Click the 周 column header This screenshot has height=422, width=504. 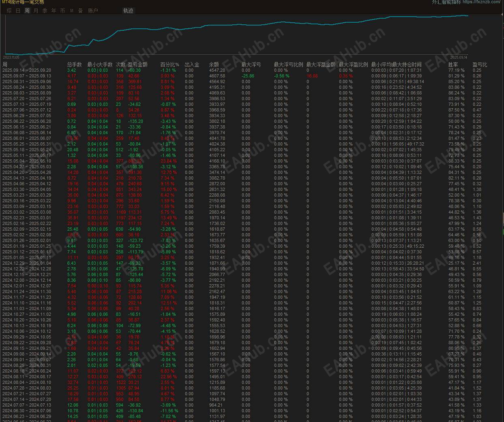pos(5,64)
